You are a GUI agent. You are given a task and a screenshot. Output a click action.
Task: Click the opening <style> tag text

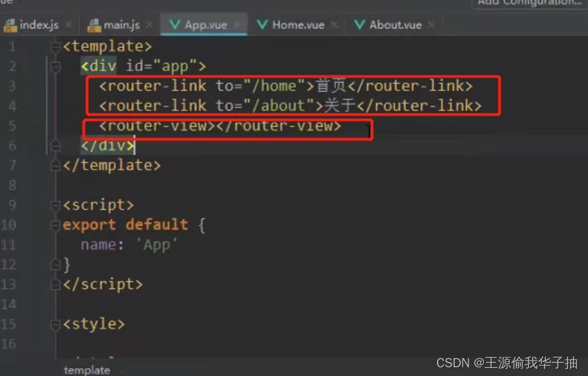point(93,324)
